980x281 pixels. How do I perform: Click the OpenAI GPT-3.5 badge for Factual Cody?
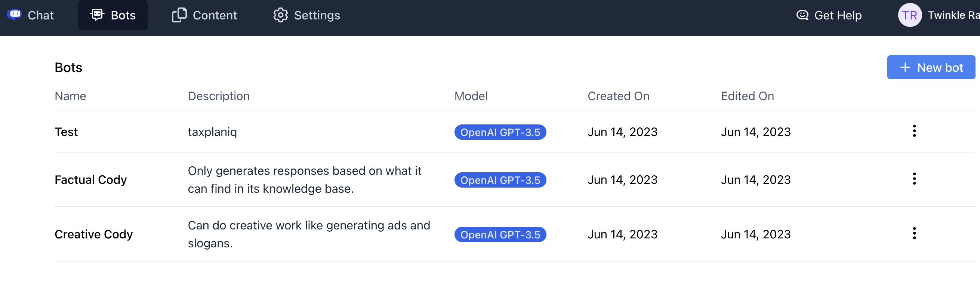pos(500,180)
